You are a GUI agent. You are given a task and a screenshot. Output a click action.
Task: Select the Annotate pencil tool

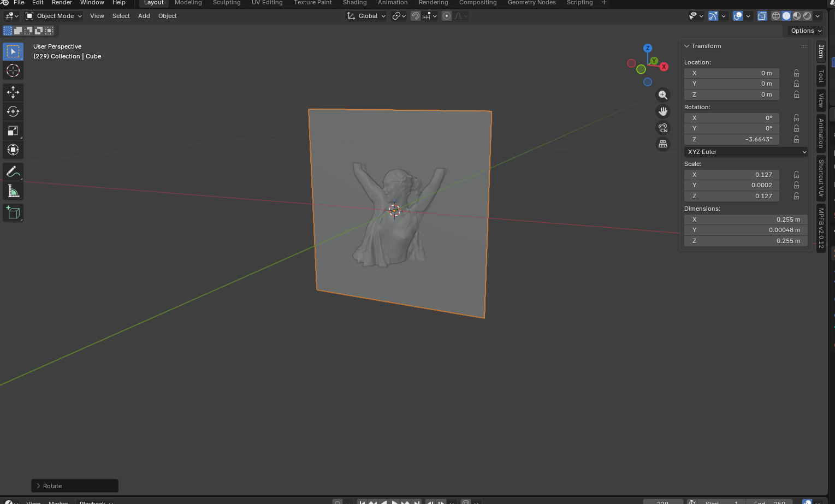point(13,171)
